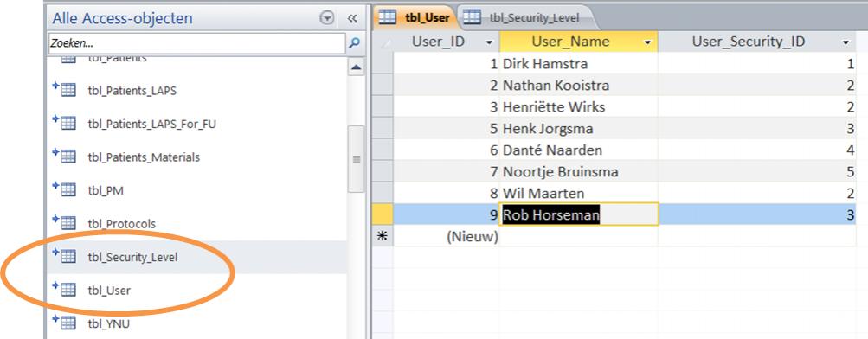This screenshot has height=339, width=868.
Task: Click the Danté Naarden cell
Action: pyautogui.click(x=578, y=150)
